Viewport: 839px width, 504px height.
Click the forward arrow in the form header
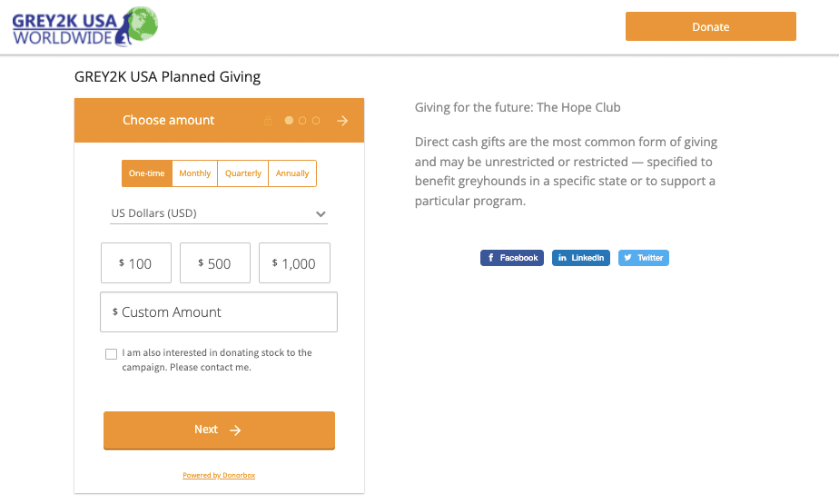point(342,121)
